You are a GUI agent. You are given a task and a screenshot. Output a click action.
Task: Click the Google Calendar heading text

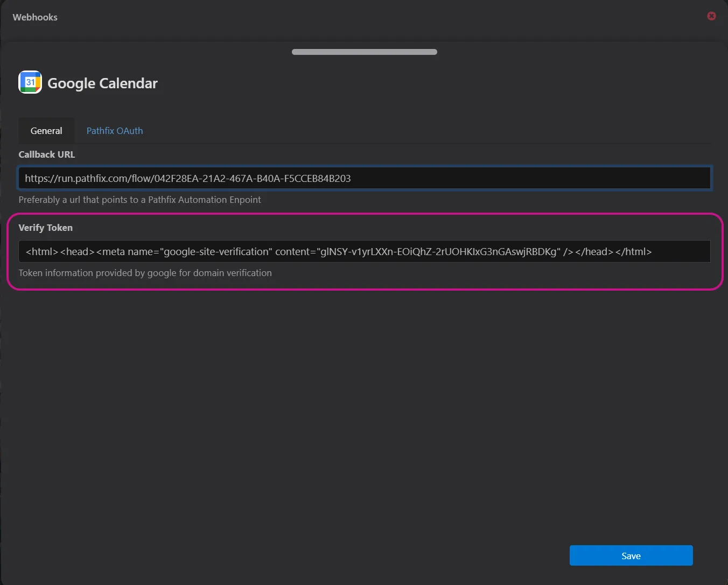point(102,83)
